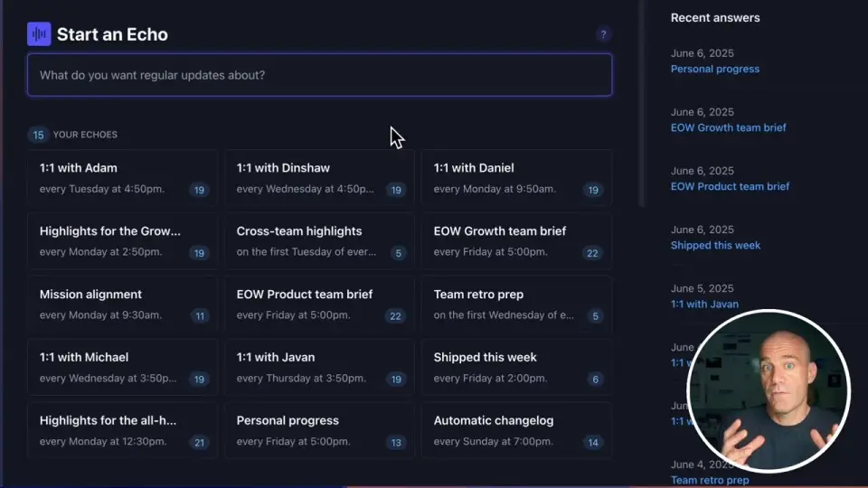The height and width of the screenshot is (488, 868).
Task: Click the count badge on 1:1 with Adam
Action: click(x=199, y=190)
